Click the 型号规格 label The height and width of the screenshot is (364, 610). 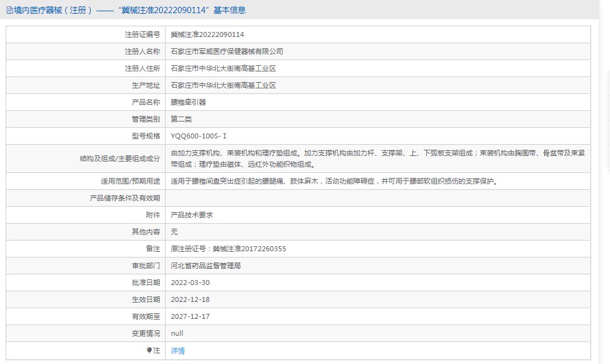point(146,136)
